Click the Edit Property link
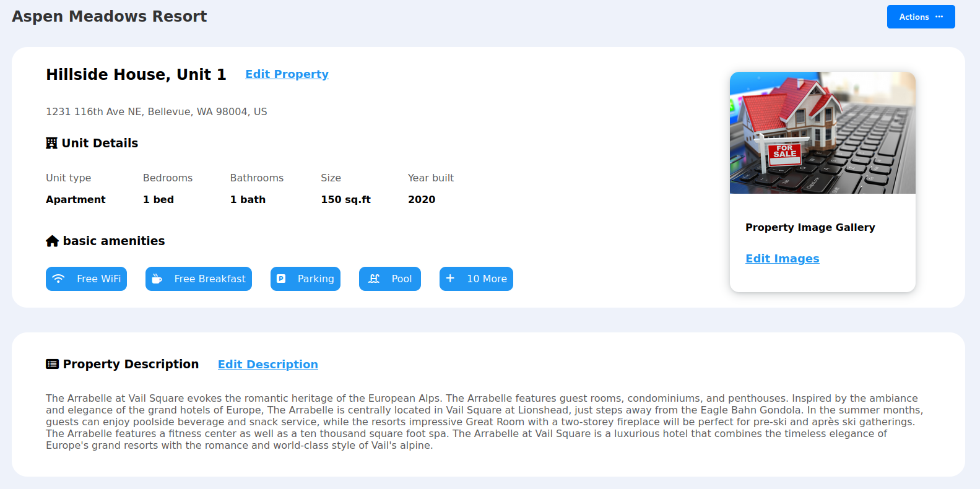The width and height of the screenshot is (980, 489). coord(287,74)
